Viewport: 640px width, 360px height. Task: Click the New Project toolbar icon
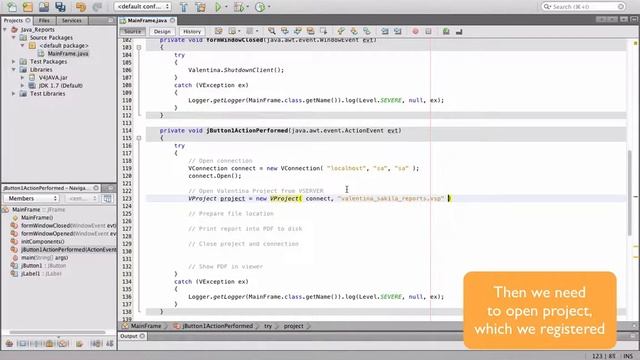point(28,7)
